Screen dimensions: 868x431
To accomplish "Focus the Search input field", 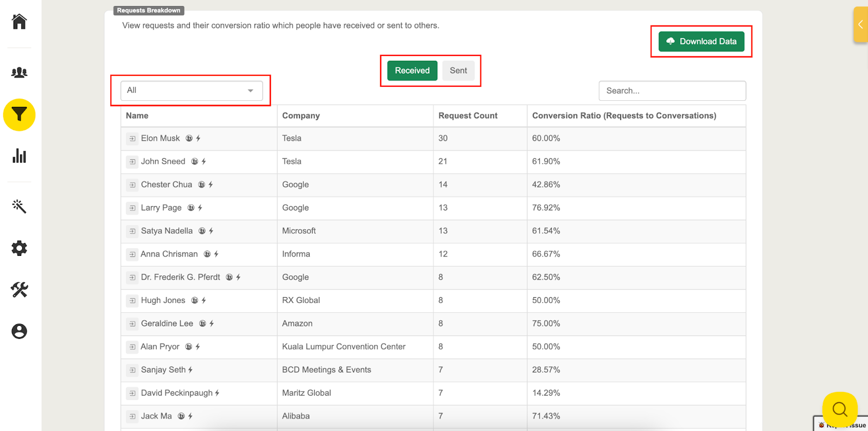I will tap(672, 91).
